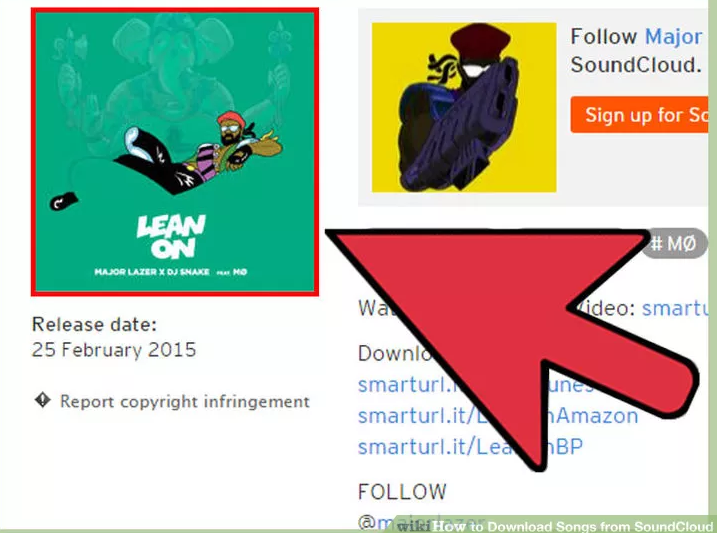Click the orange Sign up button
Viewport: 717px width, 533px height.
[640, 115]
